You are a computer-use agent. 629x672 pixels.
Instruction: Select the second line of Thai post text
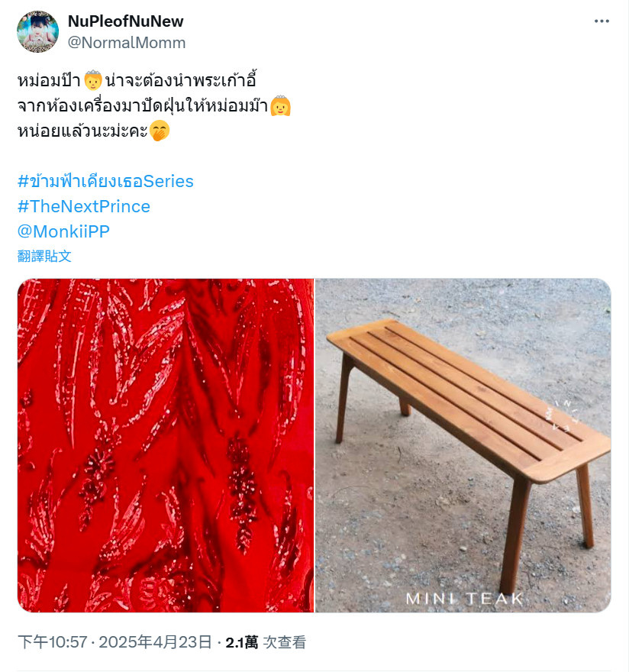pyautogui.click(x=154, y=105)
